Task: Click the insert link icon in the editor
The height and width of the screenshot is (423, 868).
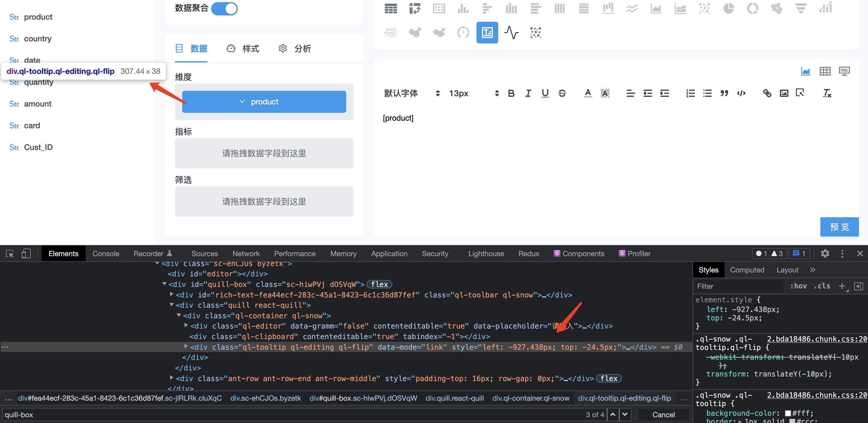Action: 767,93
